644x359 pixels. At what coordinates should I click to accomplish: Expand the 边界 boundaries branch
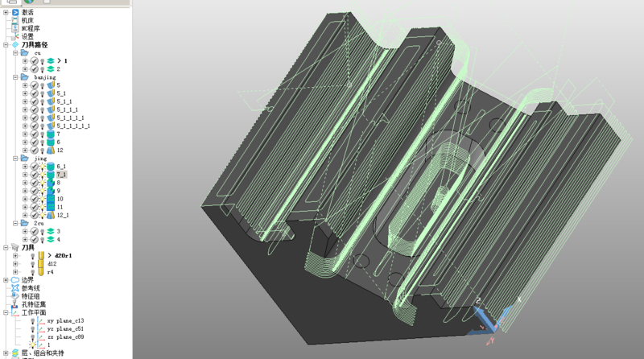point(6,280)
